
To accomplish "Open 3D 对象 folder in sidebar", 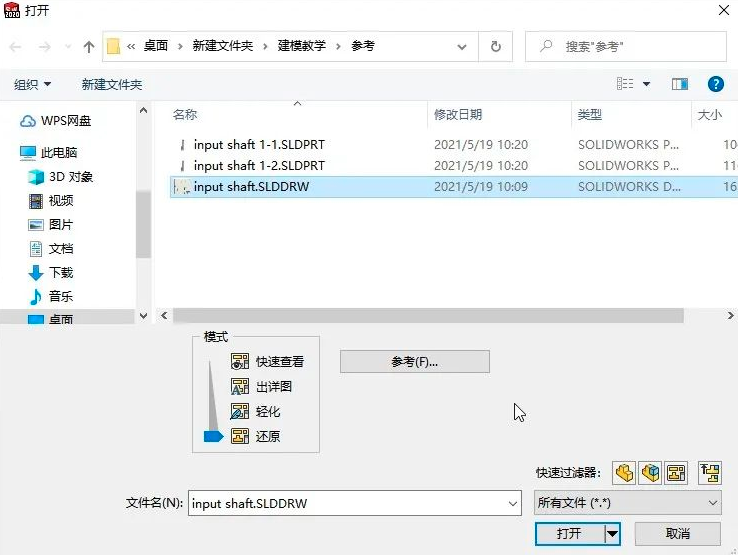I will [x=61, y=177].
